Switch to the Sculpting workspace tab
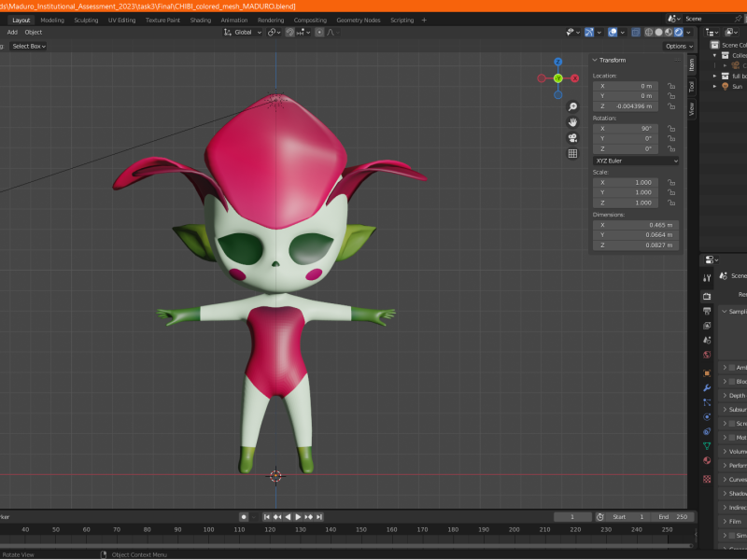This screenshot has height=560, width=747. [x=86, y=20]
